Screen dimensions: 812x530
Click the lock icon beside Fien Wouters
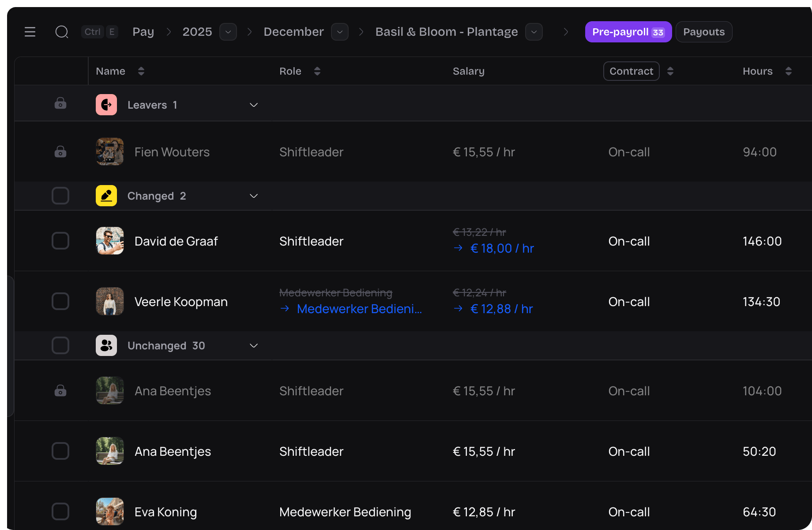pos(60,152)
